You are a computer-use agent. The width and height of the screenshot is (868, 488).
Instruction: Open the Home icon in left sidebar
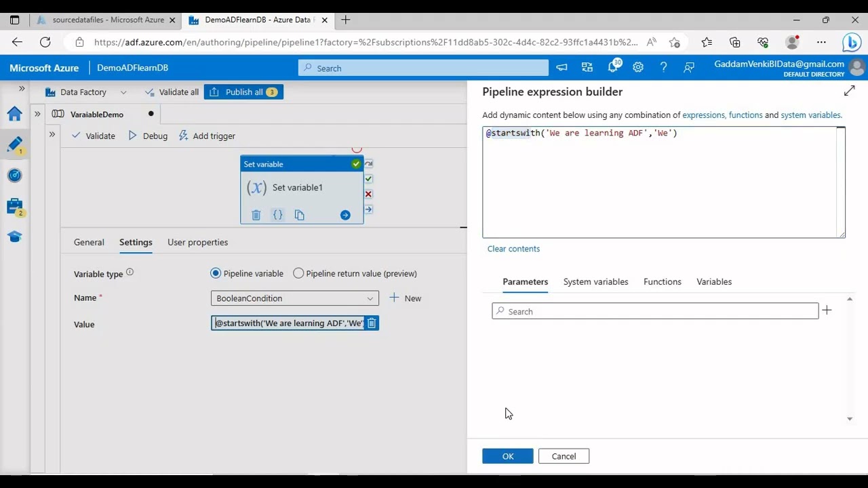[15, 114]
